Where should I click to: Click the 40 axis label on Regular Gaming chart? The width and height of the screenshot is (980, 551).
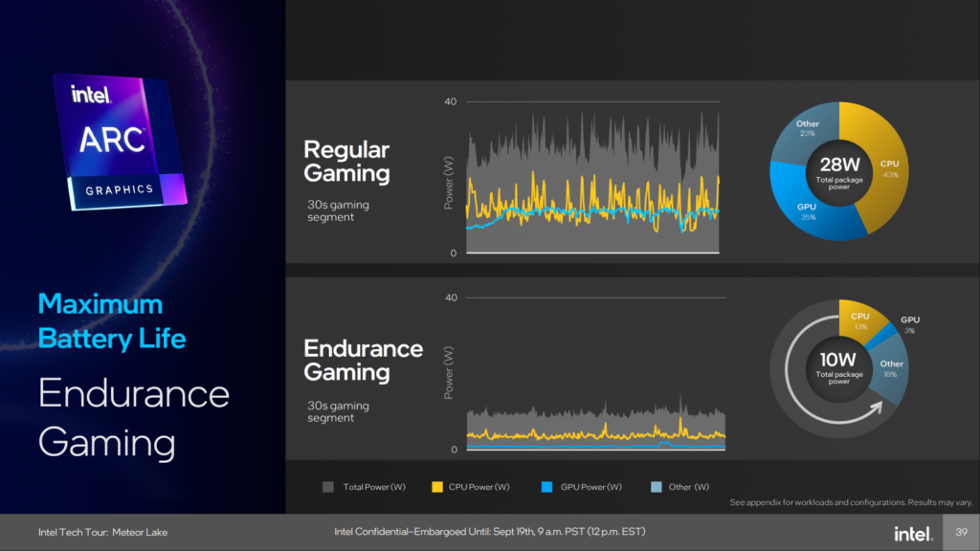tap(451, 101)
